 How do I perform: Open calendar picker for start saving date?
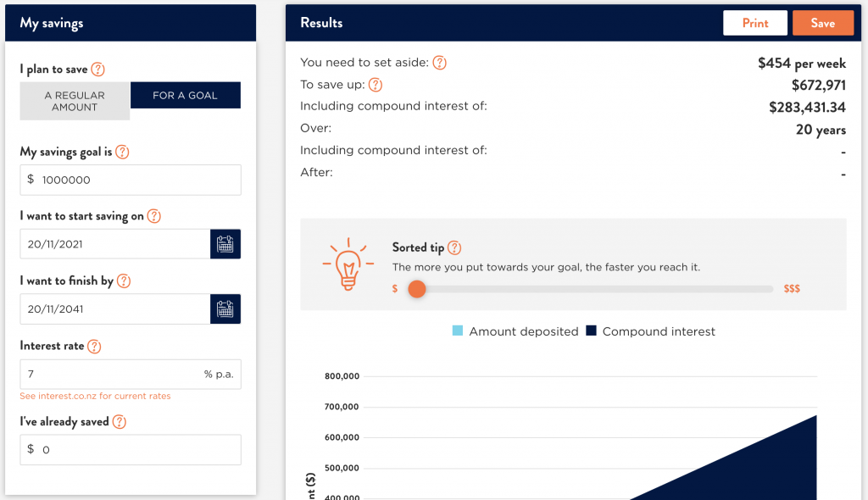(x=225, y=244)
